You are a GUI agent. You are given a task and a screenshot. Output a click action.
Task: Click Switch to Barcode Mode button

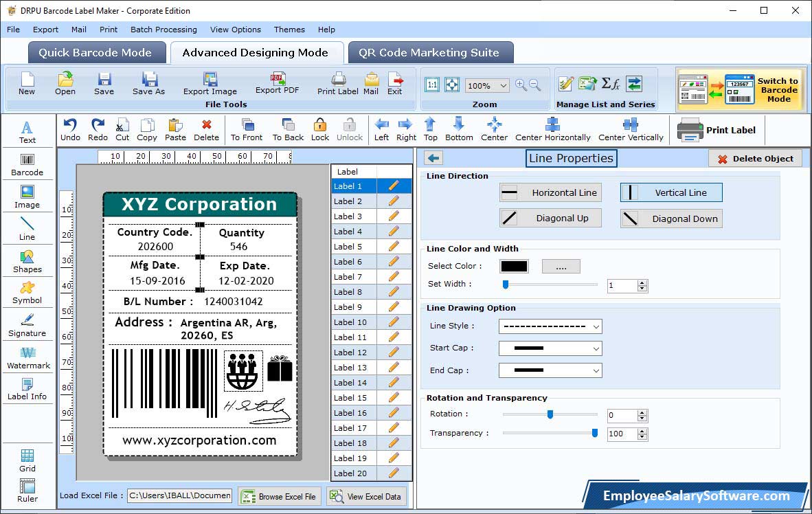(741, 89)
